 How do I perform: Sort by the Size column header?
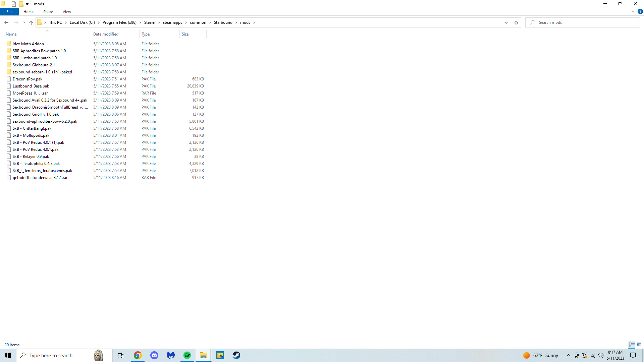[193, 34]
